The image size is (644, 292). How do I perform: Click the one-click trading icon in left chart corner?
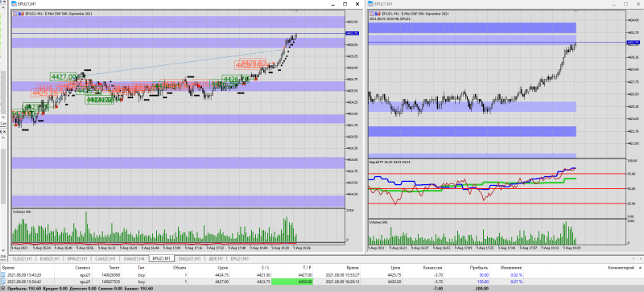coord(15,13)
